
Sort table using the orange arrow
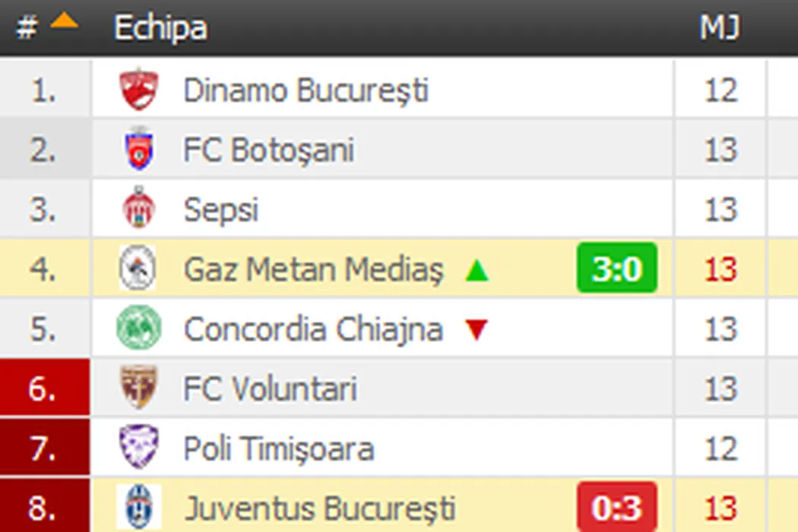64,23
